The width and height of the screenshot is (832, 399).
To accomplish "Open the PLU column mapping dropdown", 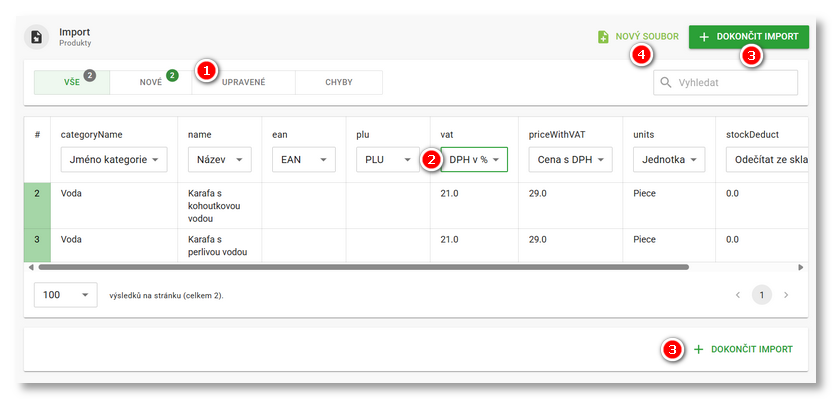I will (388, 160).
